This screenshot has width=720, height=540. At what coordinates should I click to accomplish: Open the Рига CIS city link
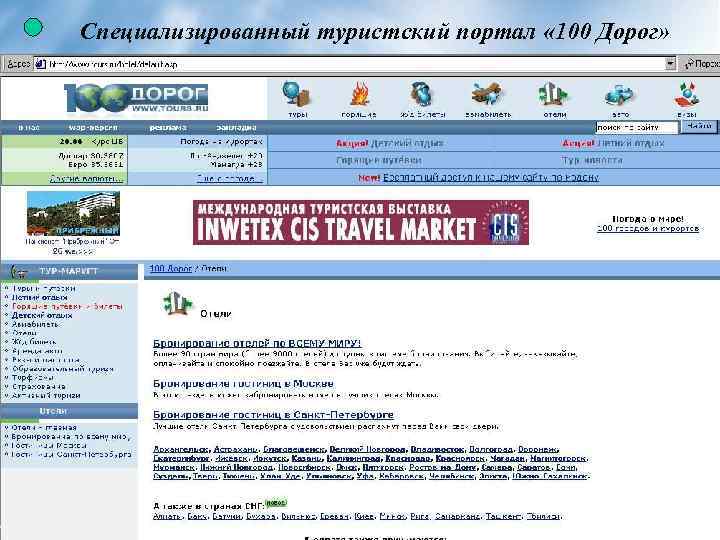pyautogui.click(x=419, y=516)
